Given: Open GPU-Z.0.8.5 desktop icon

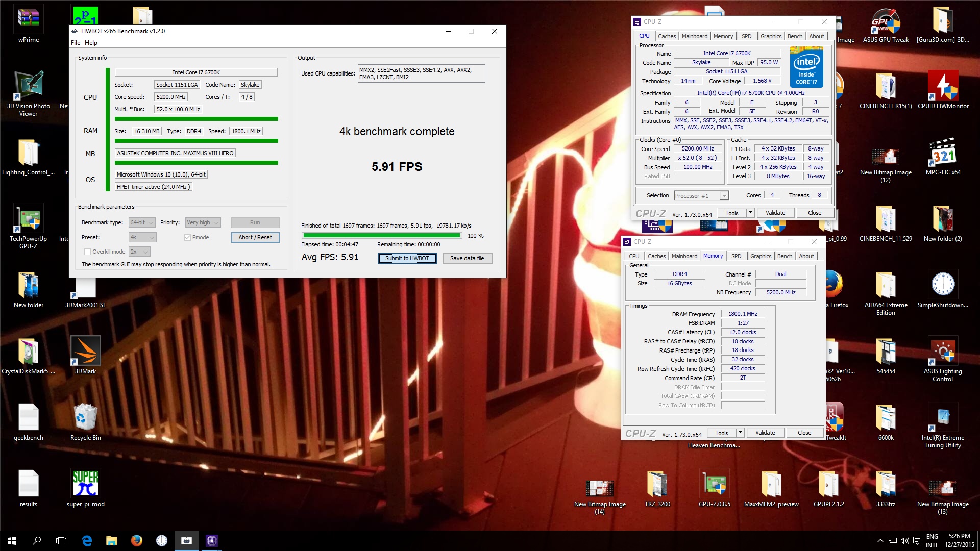Looking at the screenshot, I should pos(714,488).
